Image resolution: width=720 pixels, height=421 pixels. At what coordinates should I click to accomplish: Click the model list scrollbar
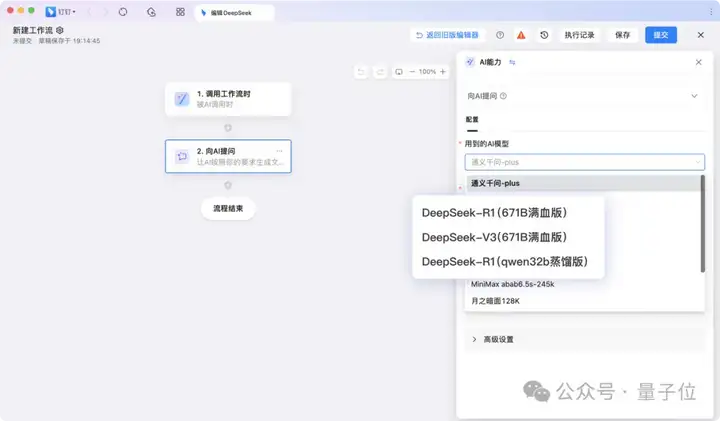[703, 224]
